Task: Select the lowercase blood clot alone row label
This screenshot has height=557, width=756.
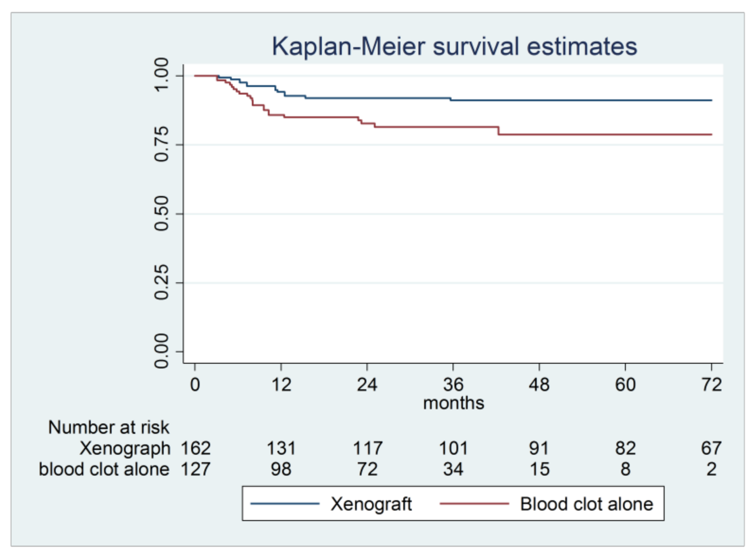Action: (104, 469)
